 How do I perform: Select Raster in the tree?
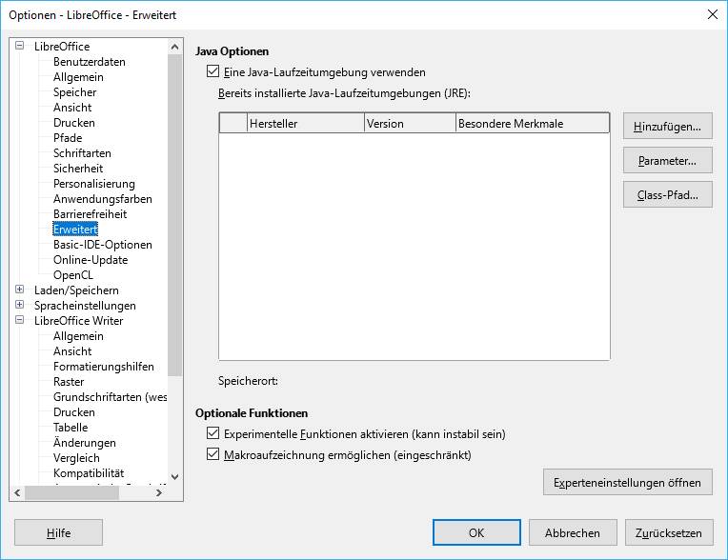tap(69, 382)
